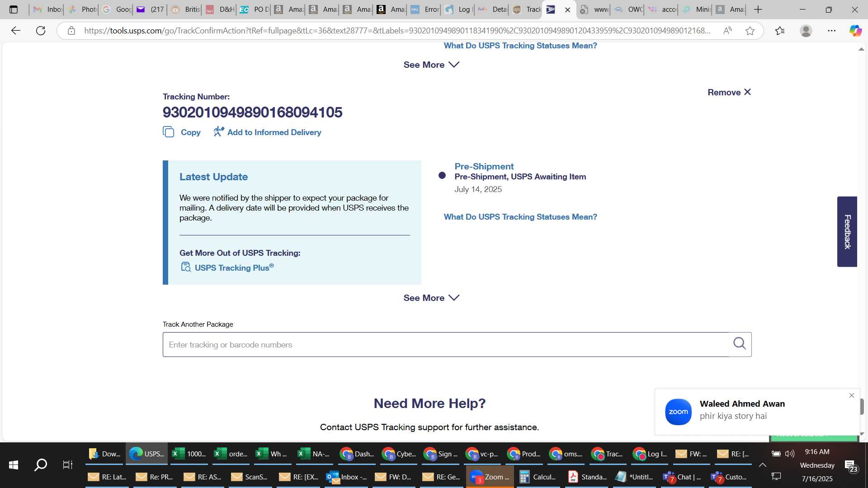Expand the upper See More section

click(431, 65)
